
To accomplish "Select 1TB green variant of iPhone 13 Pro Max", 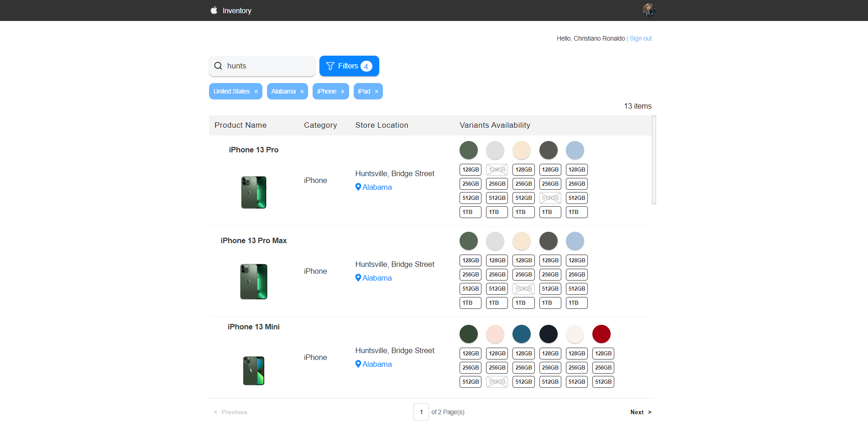I will click(471, 303).
